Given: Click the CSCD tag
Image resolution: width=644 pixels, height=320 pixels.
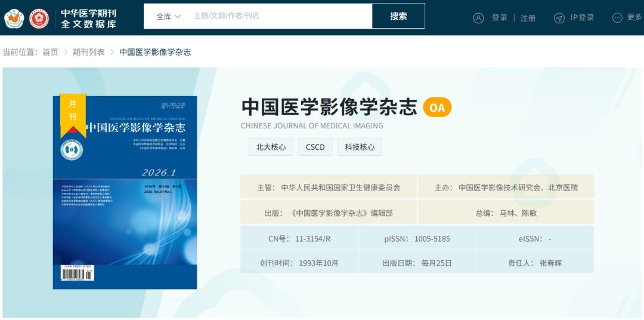Looking at the screenshot, I should pos(315,147).
